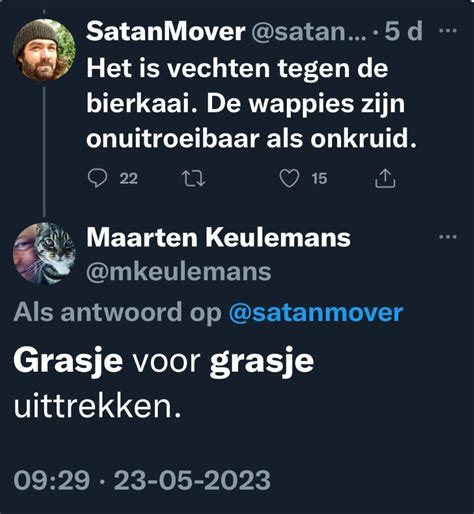The image size is (474, 514).
Task: Follow the blue @satanmover mention link
Action: (316, 313)
